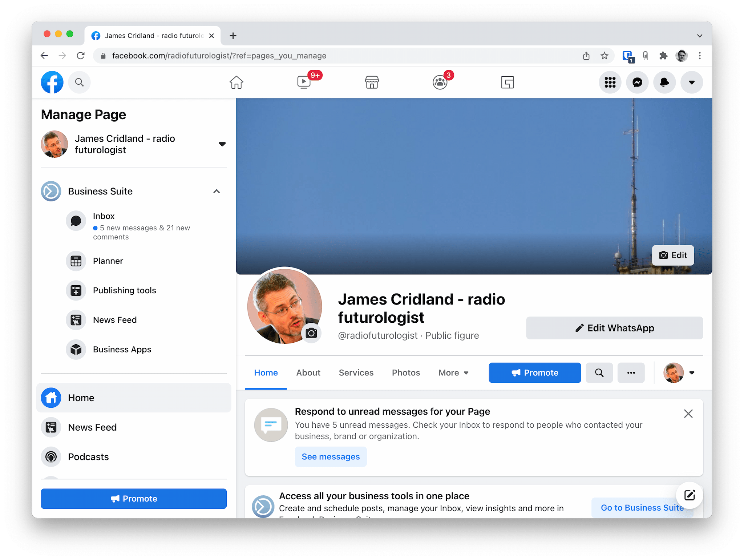Switch to the Home page tab
Screen dimensions: 744x560
266,372
